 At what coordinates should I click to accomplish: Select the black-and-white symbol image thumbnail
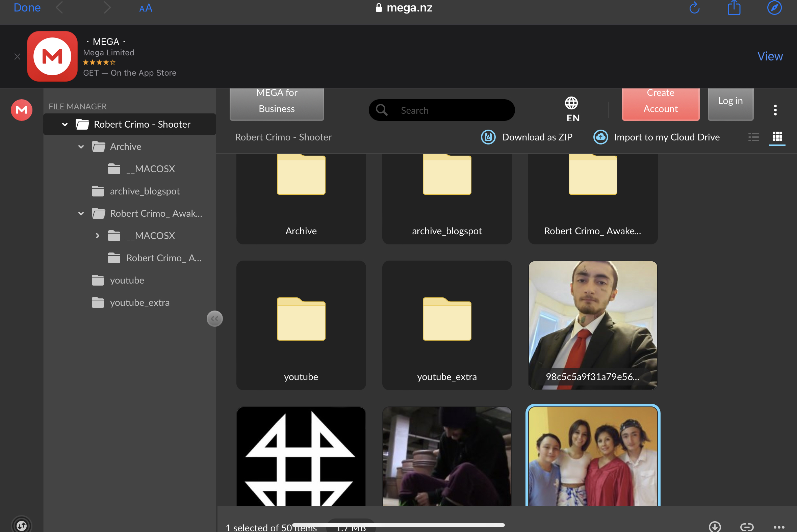(301, 456)
